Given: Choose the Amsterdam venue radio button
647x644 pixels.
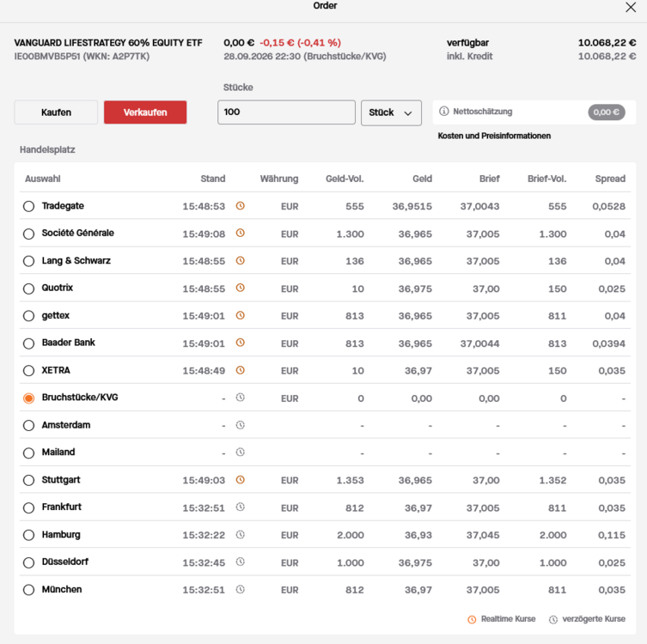Looking at the screenshot, I should 28,426.
